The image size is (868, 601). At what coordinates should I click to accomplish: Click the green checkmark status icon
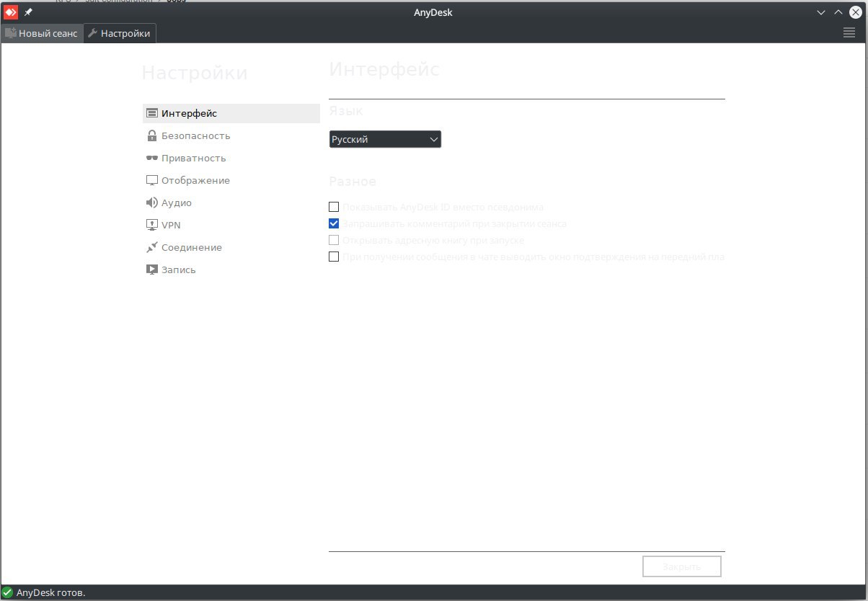[8, 593]
